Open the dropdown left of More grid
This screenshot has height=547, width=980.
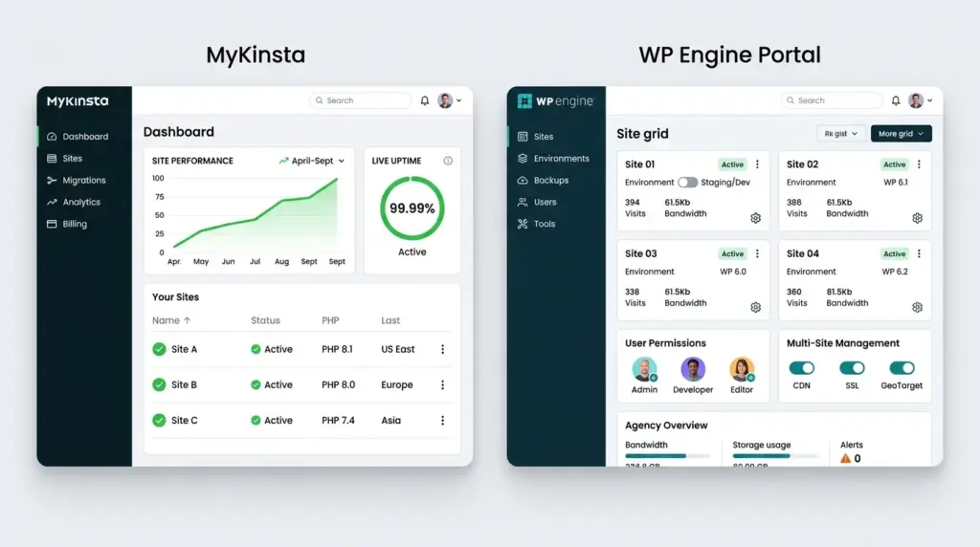pos(840,134)
